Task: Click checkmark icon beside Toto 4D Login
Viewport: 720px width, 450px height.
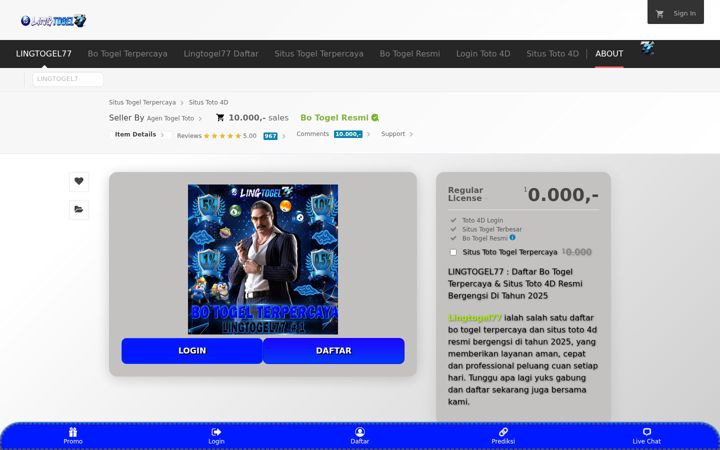Action: coord(453,220)
